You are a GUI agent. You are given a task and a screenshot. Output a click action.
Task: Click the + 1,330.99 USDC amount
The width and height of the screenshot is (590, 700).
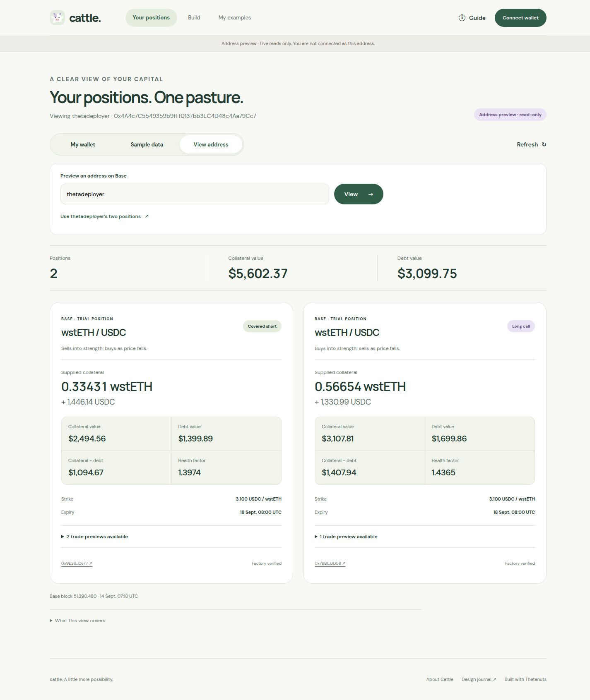pos(343,402)
